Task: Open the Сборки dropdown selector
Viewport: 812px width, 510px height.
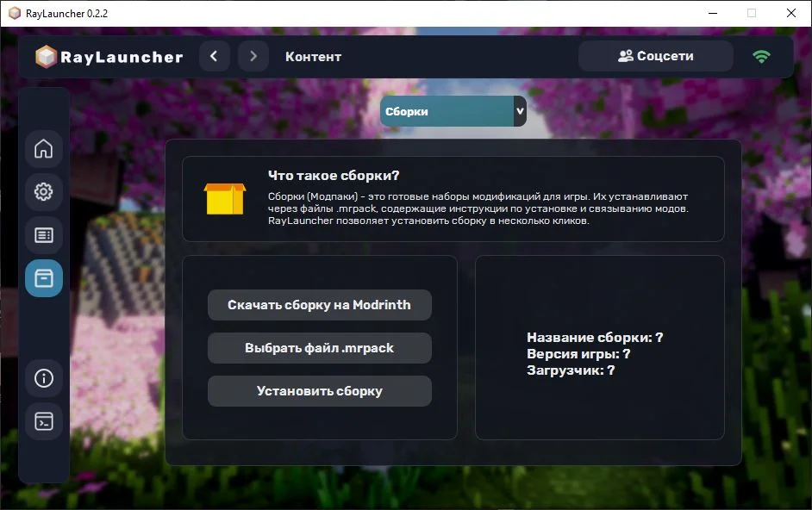Action: [x=453, y=111]
